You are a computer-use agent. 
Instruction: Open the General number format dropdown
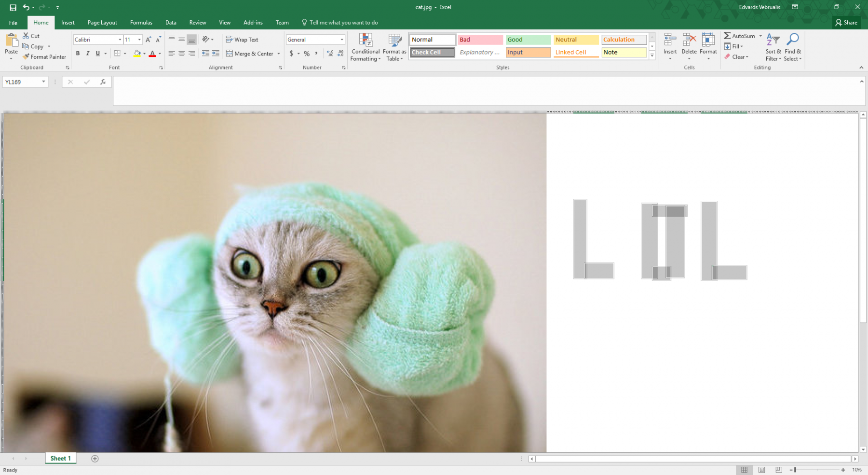(x=342, y=40)
